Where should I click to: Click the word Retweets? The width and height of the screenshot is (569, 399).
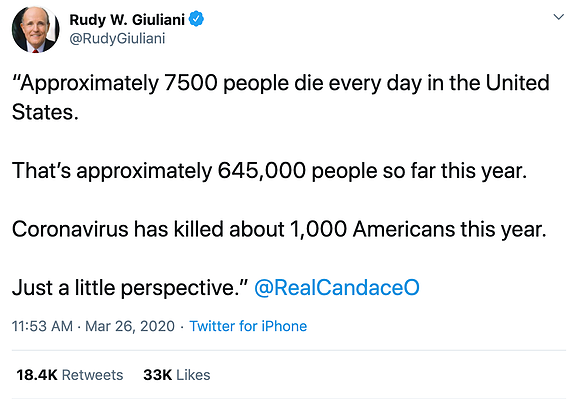[93, 375]
